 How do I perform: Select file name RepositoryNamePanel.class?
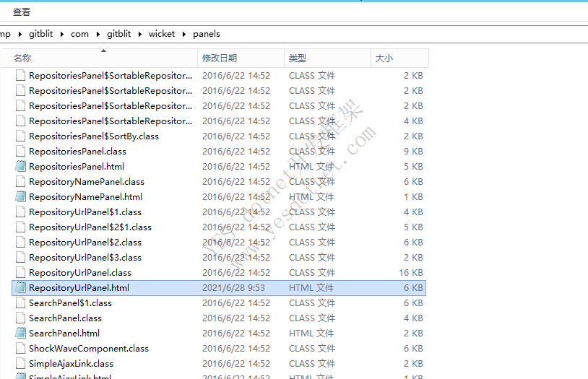[87, 181]
